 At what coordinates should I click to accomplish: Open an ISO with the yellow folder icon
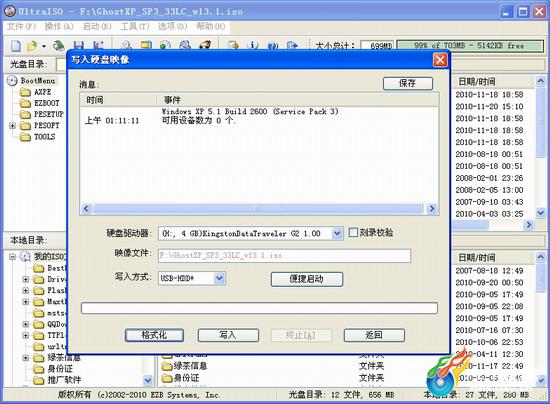32,45
